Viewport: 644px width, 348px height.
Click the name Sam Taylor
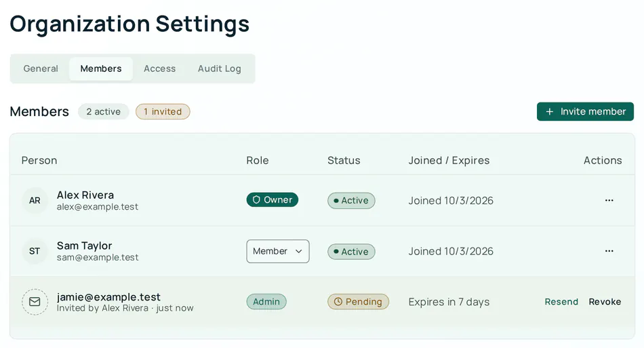point(84,246)
